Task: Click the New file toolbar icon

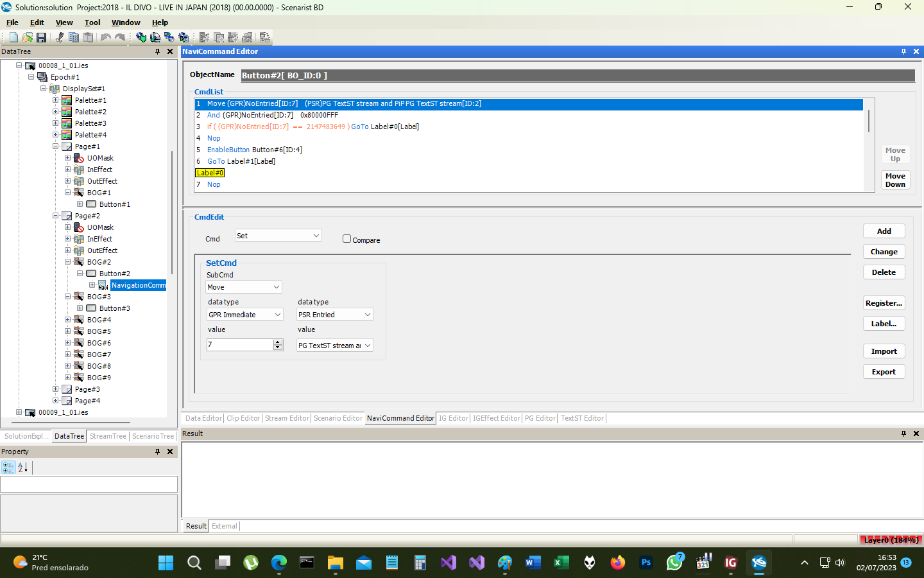Action: point(13,37)
